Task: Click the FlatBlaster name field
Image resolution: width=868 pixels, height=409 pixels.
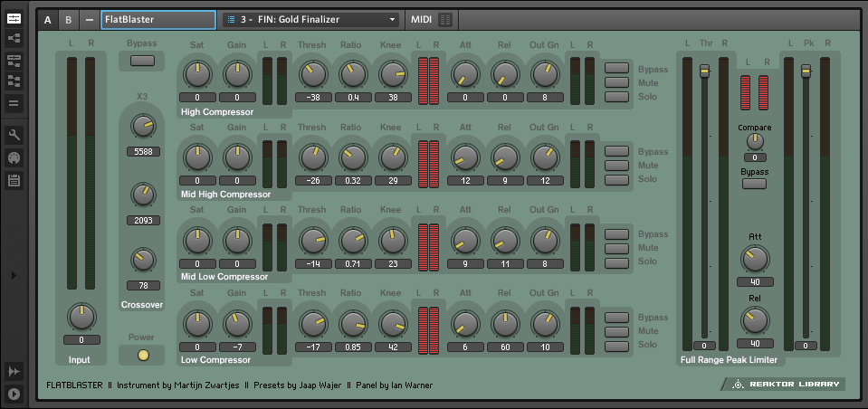Action: 158,20
